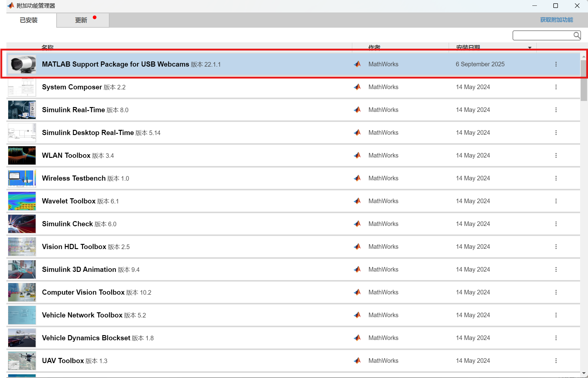Click MathWorks logo beside Simulink Check

click(357, 224)
